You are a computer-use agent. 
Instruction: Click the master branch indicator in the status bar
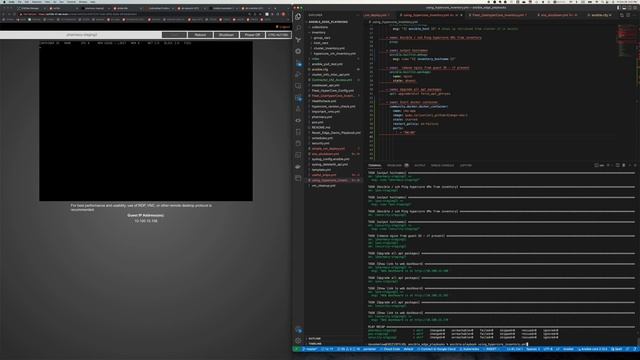click(311, 349)
